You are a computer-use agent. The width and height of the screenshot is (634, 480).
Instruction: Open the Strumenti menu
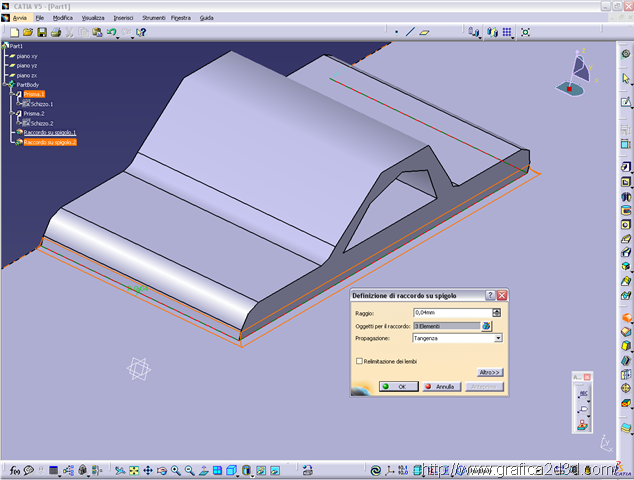click(x=153, y=18)
